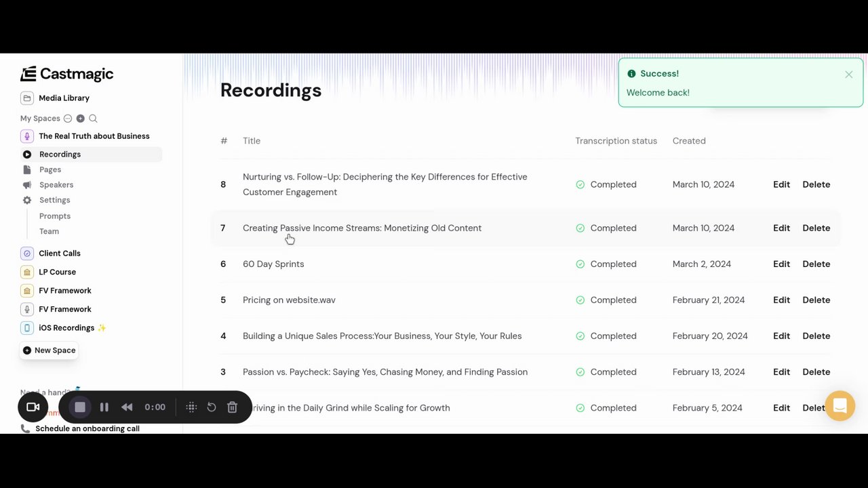
Task: Open the Pricing on website.wav recording
Action: pyautogui.click(x=289, y=300)
